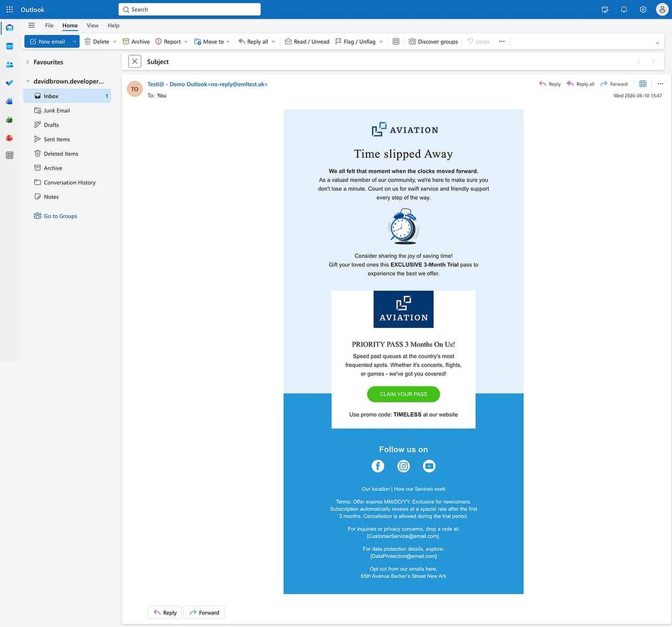Open the Delete dropdown arrow
This screenshot has width=672, height=627.
click(114, 42)
